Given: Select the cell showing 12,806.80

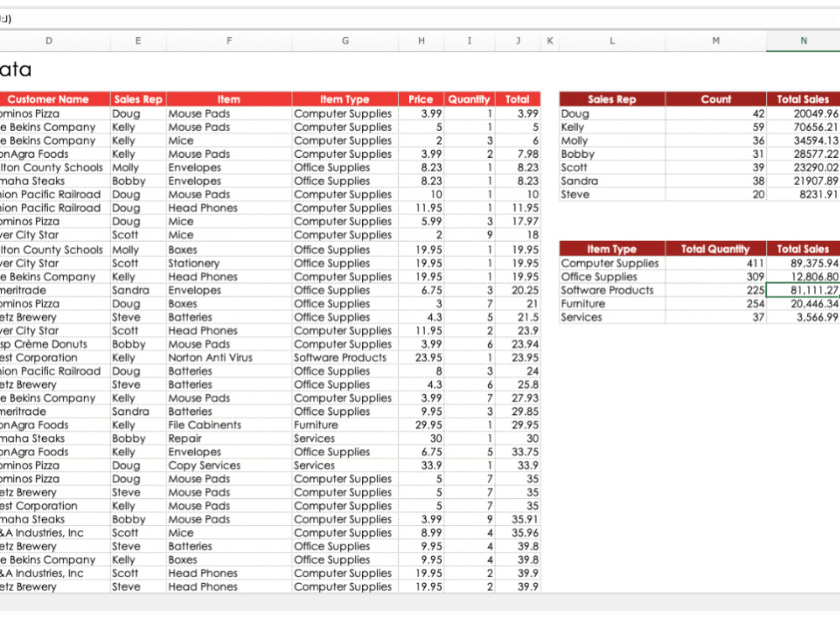Looking at the screenshot, I should point(803,276).
